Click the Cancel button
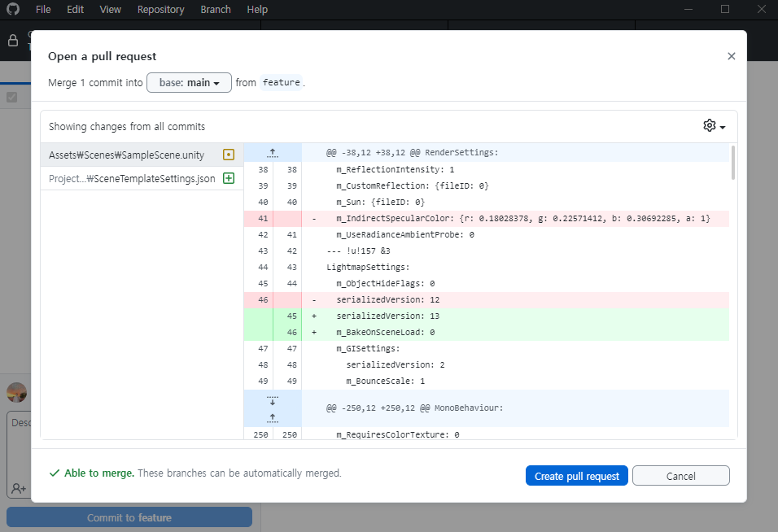 pos(680,476)
